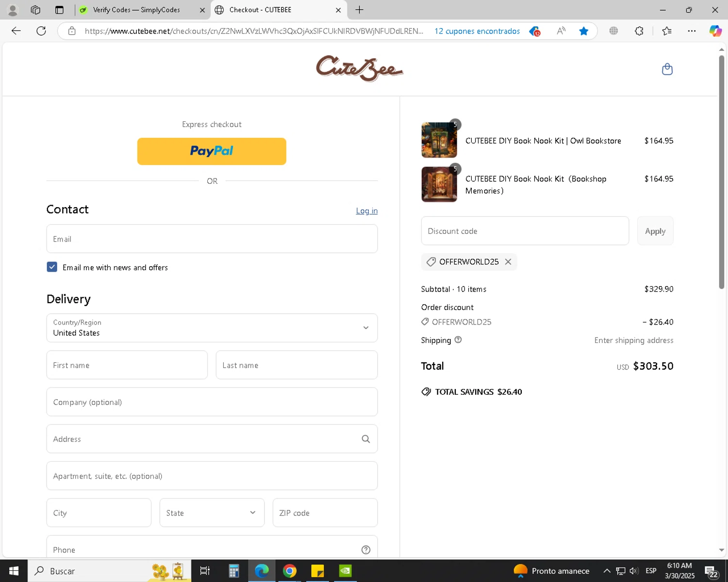The height and width of the screenshot is (582, 728).
Task: Open Pronto amanece weather widget
Action: click(551, 571)
